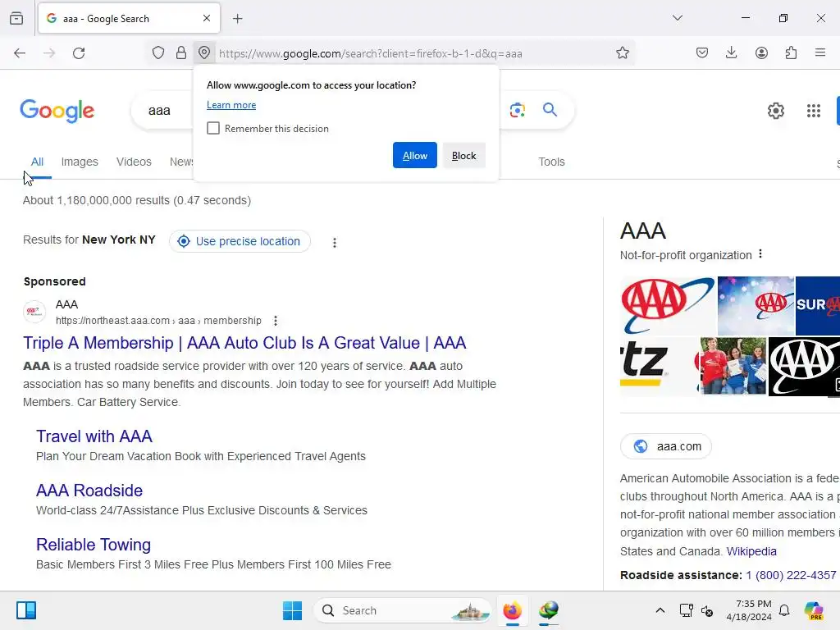Screen dimensions: 840x630
Task: Reload the current page
Action: pos(79,53)
